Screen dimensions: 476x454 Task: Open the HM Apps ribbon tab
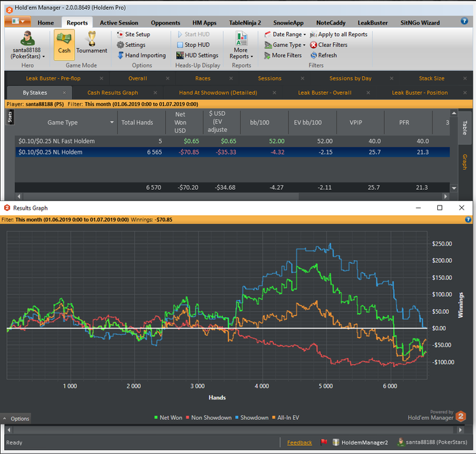pos(204,22)
